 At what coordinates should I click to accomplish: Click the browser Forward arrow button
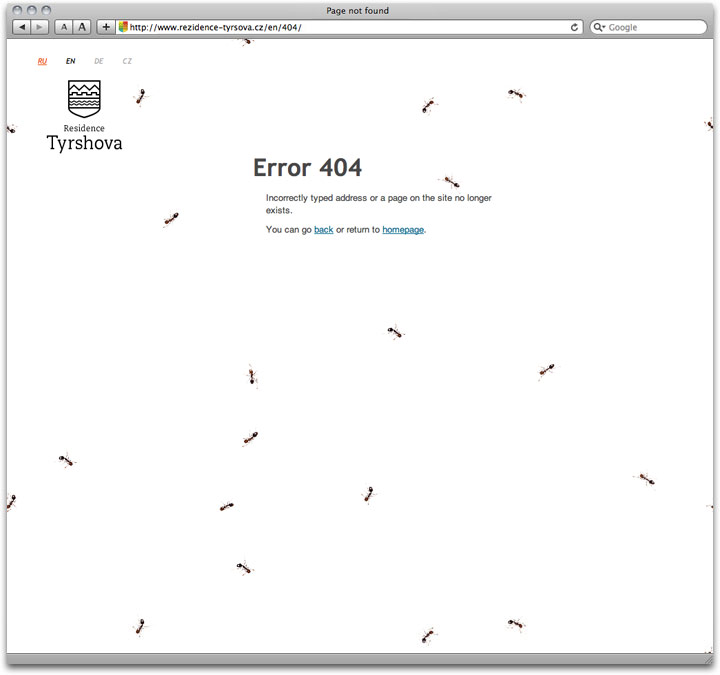40,27
